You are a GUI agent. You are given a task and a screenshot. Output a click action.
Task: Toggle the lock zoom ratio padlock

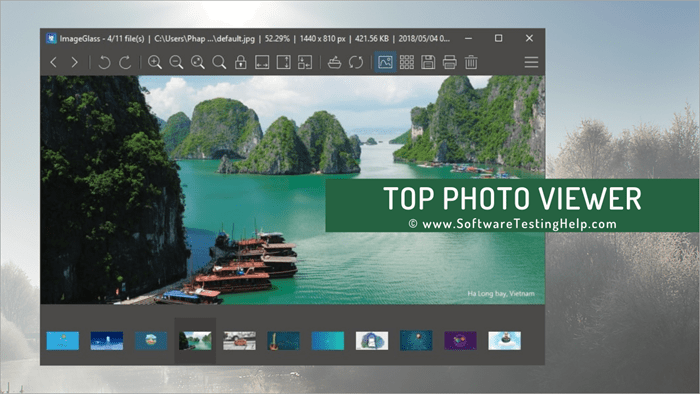241,62
